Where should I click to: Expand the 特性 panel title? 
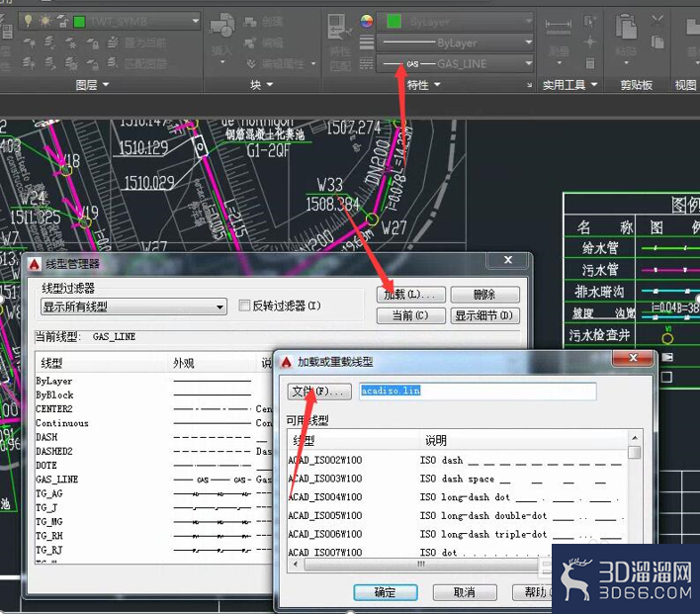[x=423, y=84]
